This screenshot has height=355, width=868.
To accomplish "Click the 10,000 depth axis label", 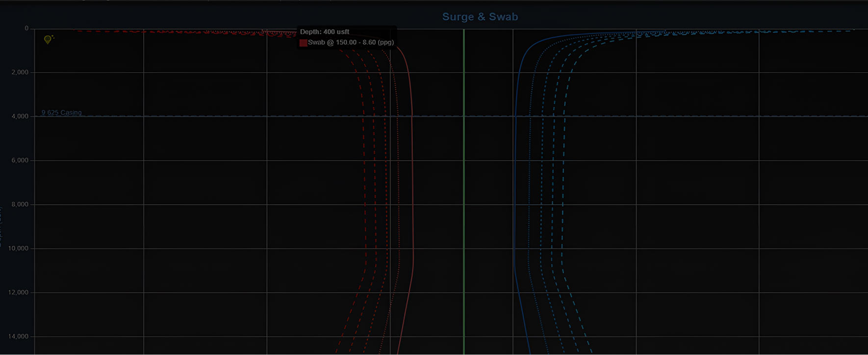I will (19, 248).
